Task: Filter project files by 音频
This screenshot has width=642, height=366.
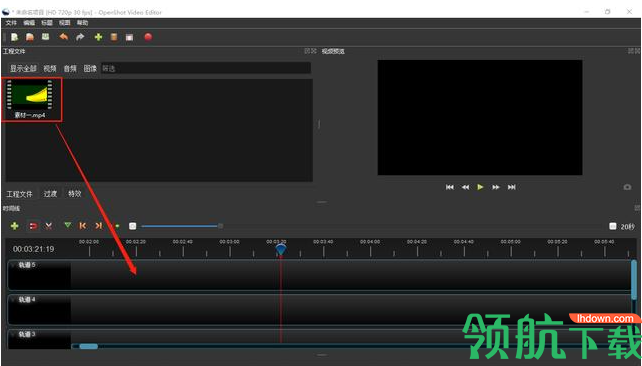Action: pyautogui.click(x=70, y=68)
